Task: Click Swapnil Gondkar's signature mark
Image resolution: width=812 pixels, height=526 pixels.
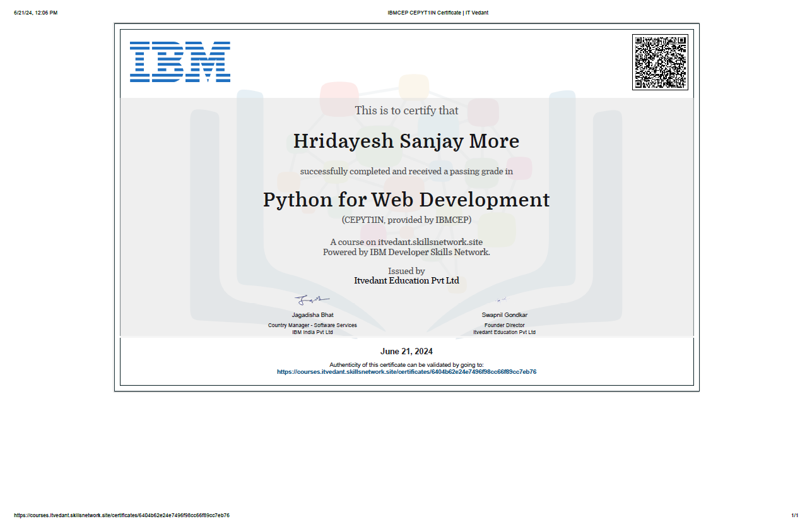Action: (502, 299)
